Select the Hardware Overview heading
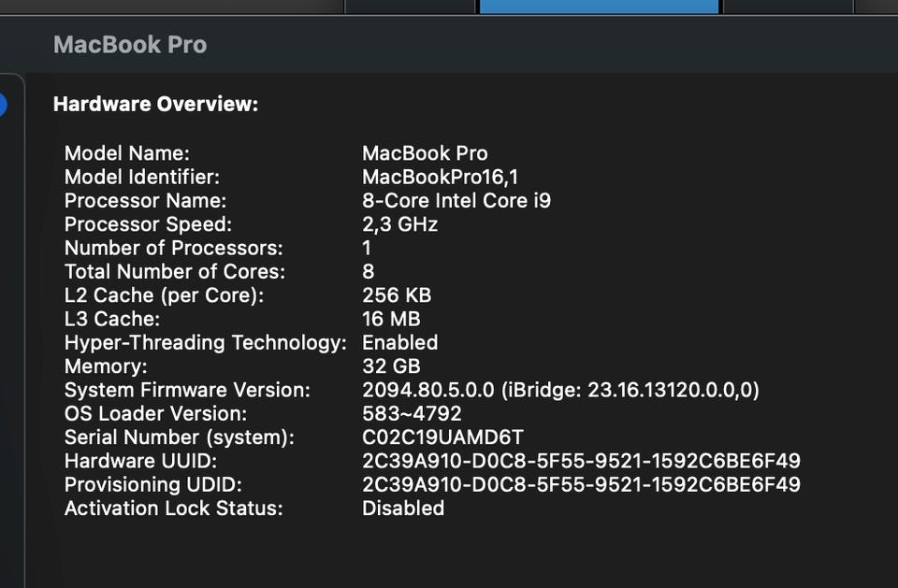898x588 pixels. pyautogui.click(x=156, y=104)
